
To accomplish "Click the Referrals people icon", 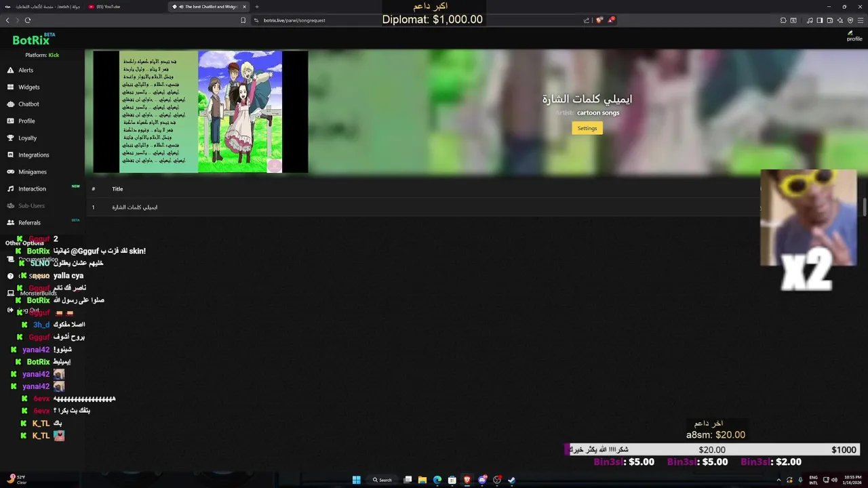I will point(11,223).
